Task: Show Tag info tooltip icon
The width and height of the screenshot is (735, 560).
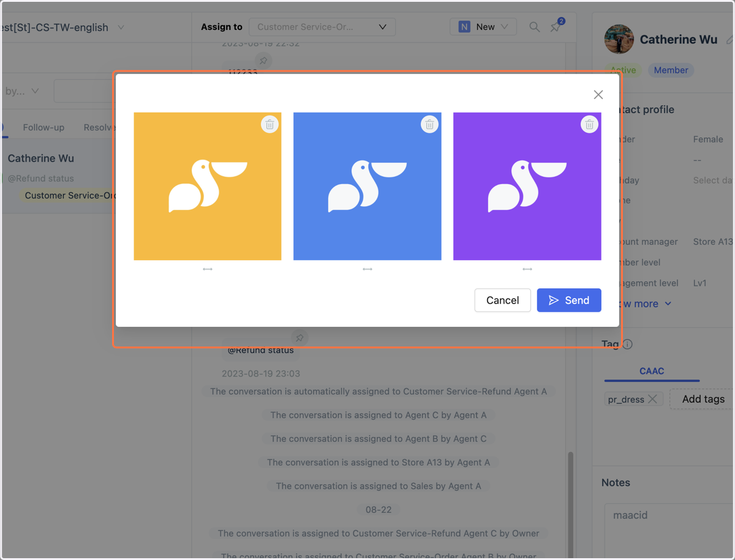Action: 627,345
